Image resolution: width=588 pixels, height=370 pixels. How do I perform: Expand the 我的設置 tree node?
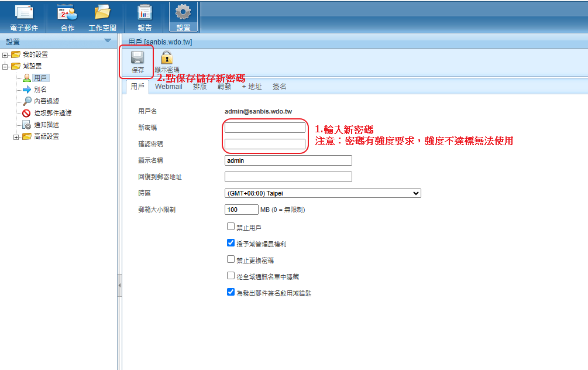point(5,54)
